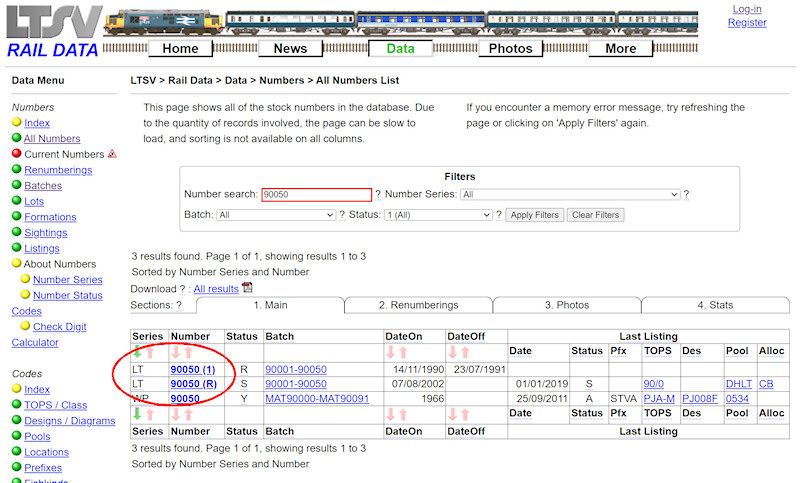The image size is (800, 483).
Task: Open the News menu in the top navigation
Action: click(x=290, y=48)
